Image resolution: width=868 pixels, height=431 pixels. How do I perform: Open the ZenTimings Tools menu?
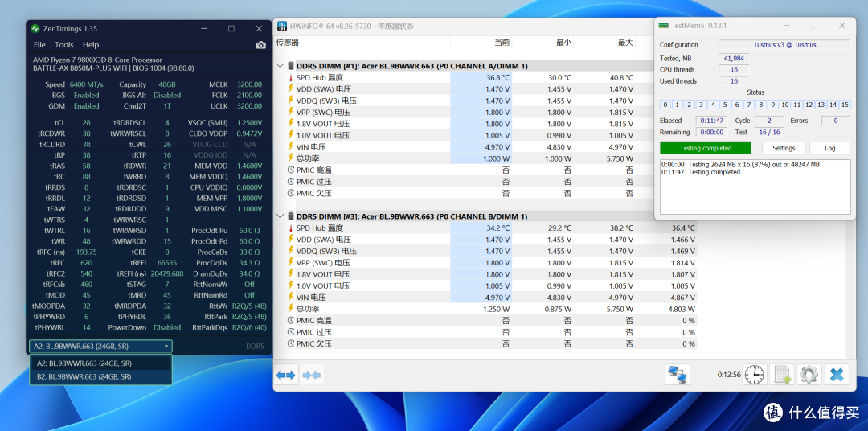64,45
